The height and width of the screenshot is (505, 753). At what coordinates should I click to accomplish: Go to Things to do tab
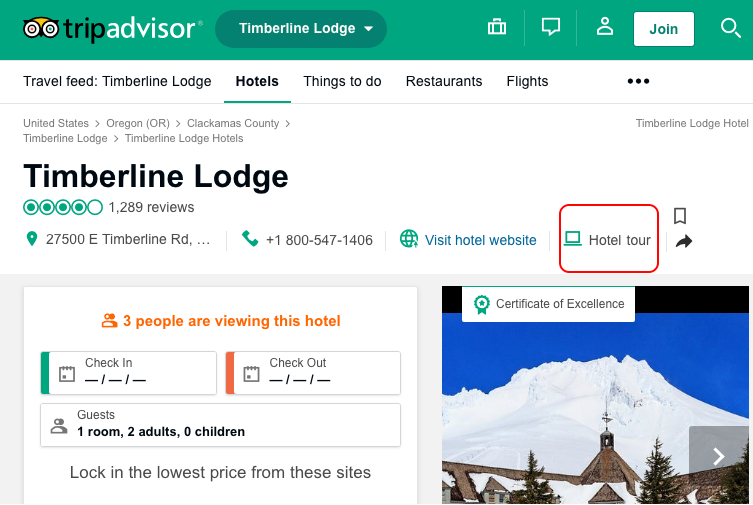(x=342, y=81)
